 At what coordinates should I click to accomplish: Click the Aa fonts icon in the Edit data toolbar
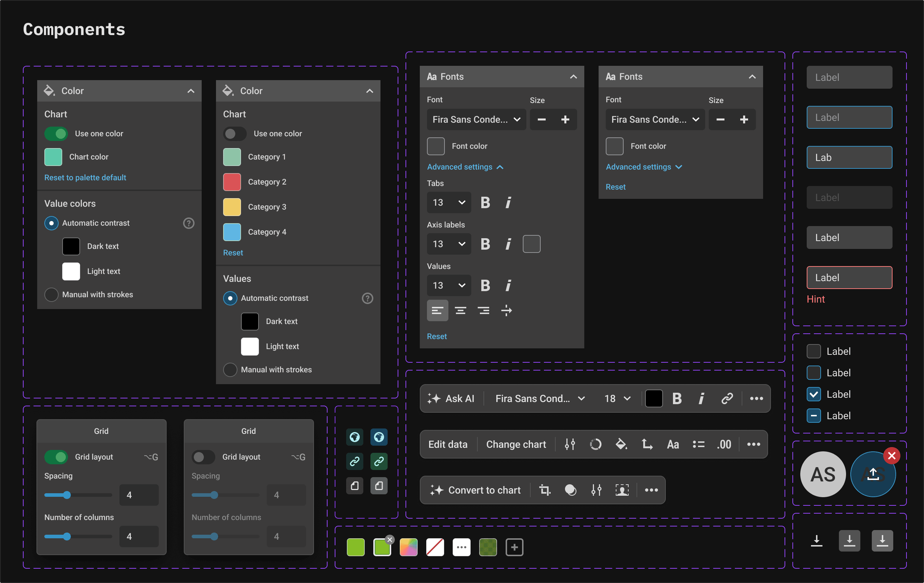(x=673, y=445)
